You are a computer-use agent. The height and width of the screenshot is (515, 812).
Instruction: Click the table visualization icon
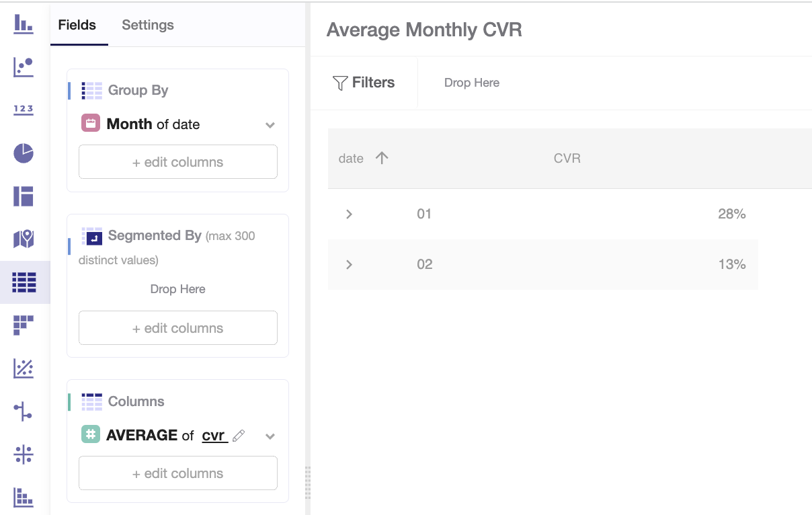point(24,282)
